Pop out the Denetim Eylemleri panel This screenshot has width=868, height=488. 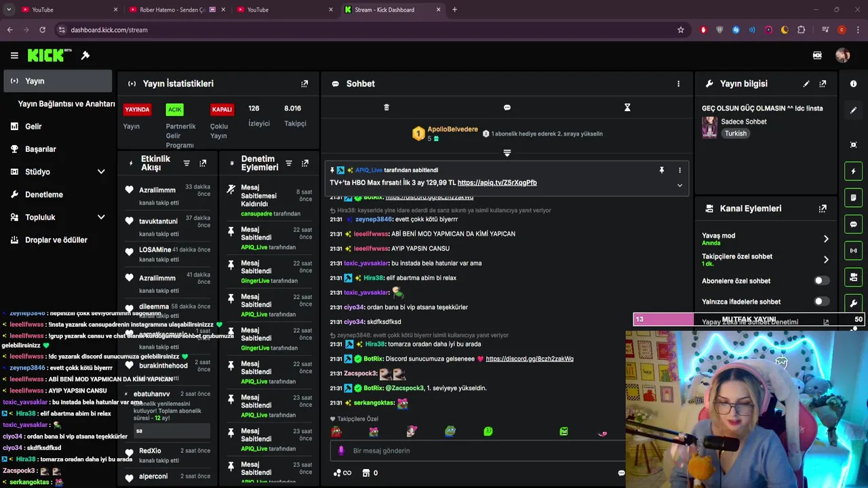pos(304,163)
